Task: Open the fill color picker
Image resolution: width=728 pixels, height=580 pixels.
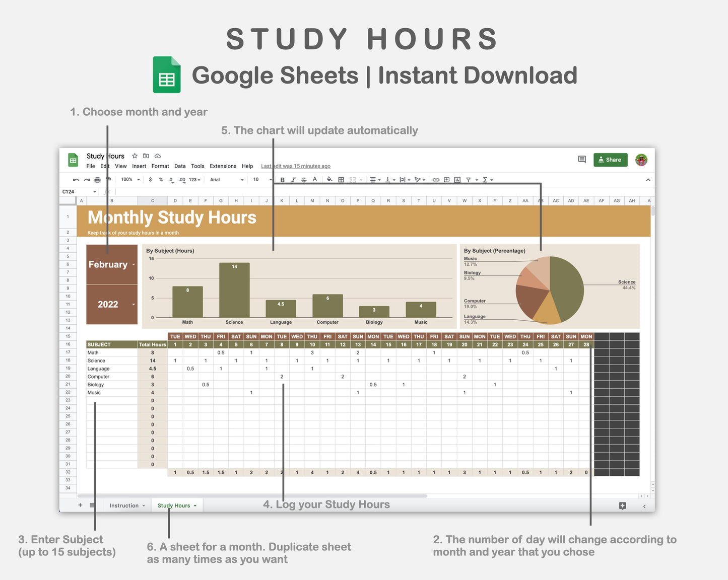Action: coord(328,179)
